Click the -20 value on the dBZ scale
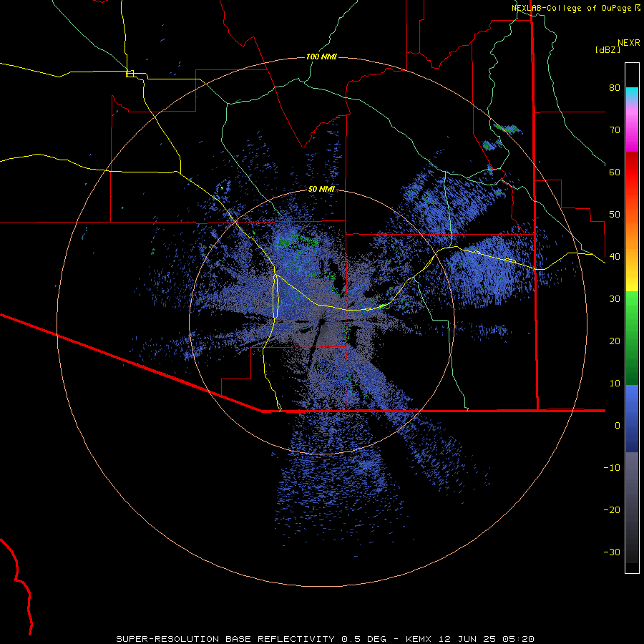The height and width of the screenshot is (644, 644). 612,510
